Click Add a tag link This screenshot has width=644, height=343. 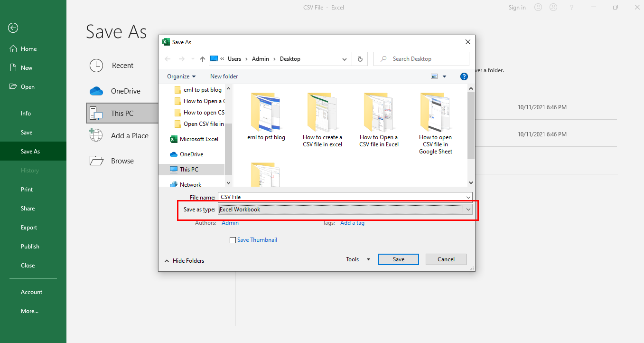352,222
